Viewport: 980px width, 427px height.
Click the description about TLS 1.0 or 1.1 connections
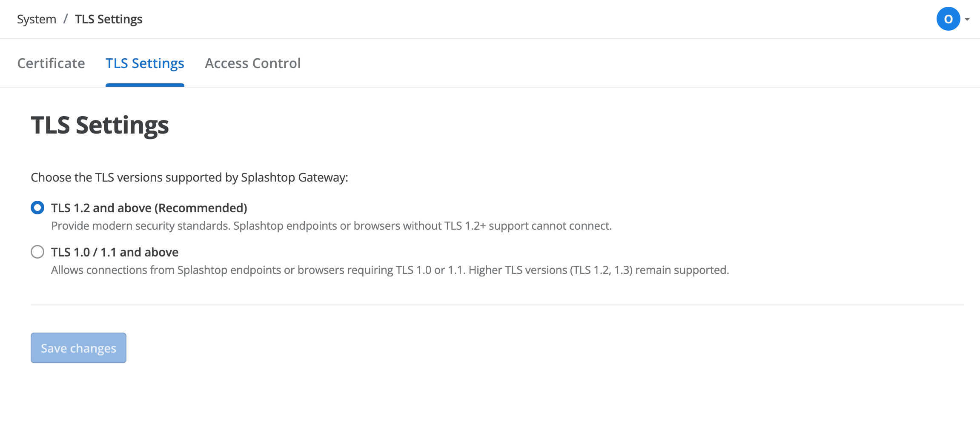coord(390,270)
